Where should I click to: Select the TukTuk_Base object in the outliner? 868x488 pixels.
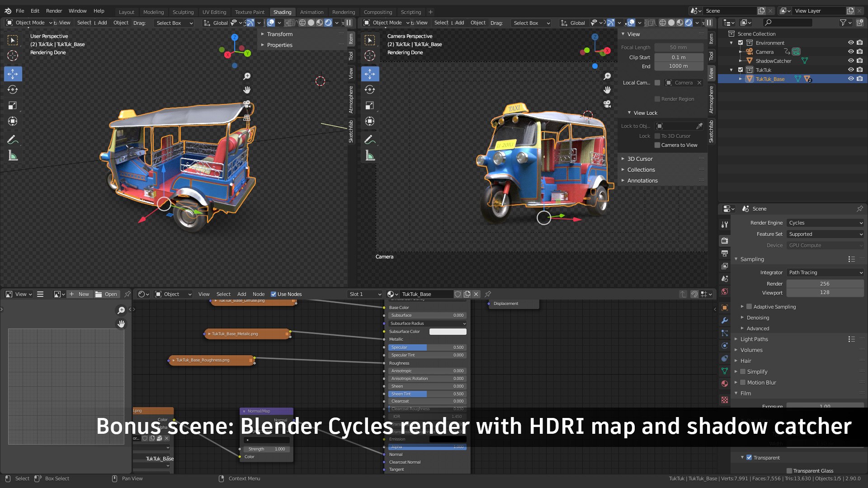point(770,79)
